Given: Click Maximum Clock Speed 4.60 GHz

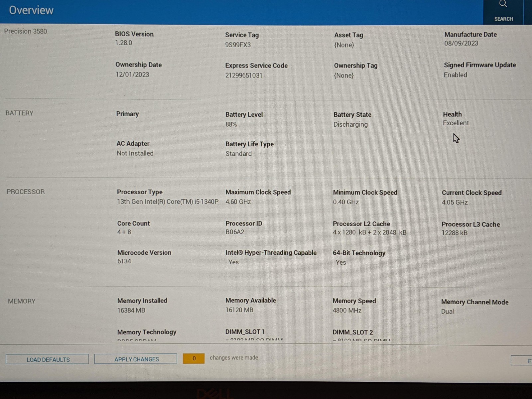Looking at the screenshot, I should click(238, 202).
